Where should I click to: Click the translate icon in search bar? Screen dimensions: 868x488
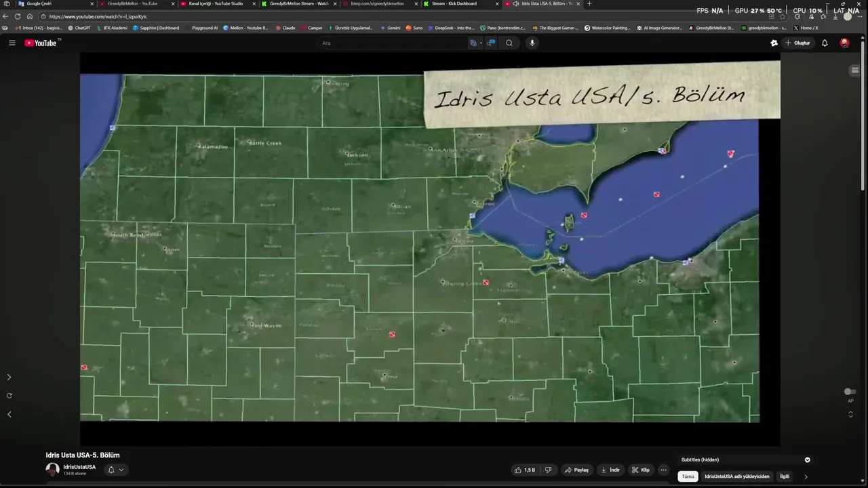[x=473, y=43]
